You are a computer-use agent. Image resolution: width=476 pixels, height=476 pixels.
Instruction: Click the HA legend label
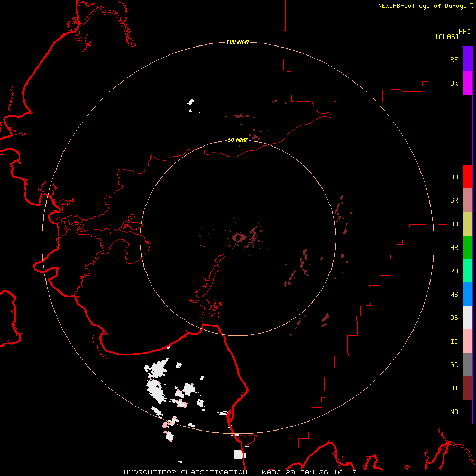pos(454,177)
